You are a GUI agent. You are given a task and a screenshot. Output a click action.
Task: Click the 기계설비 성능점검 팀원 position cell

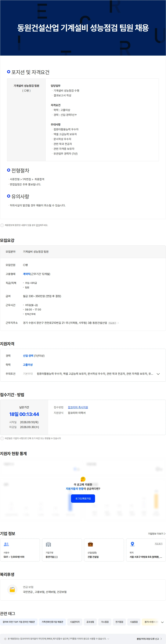point(26,120)
